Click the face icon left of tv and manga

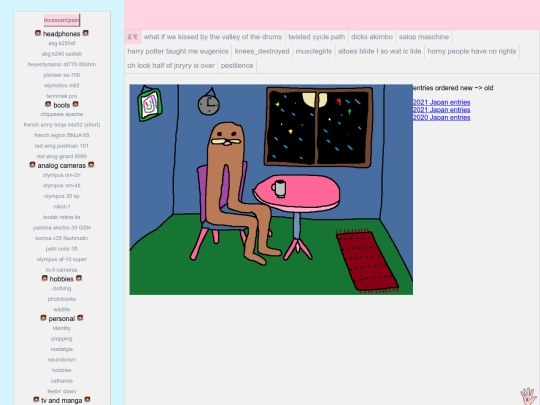[x=36, y=399]
